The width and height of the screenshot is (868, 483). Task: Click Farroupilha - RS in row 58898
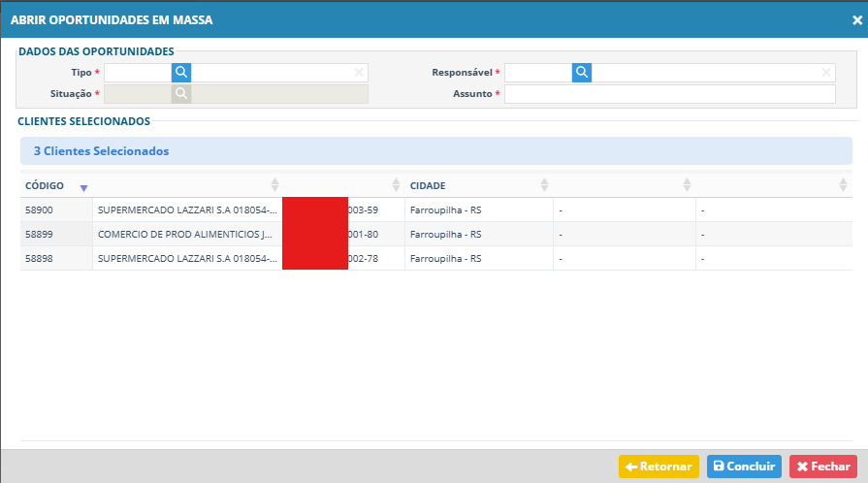pos(445,258)
